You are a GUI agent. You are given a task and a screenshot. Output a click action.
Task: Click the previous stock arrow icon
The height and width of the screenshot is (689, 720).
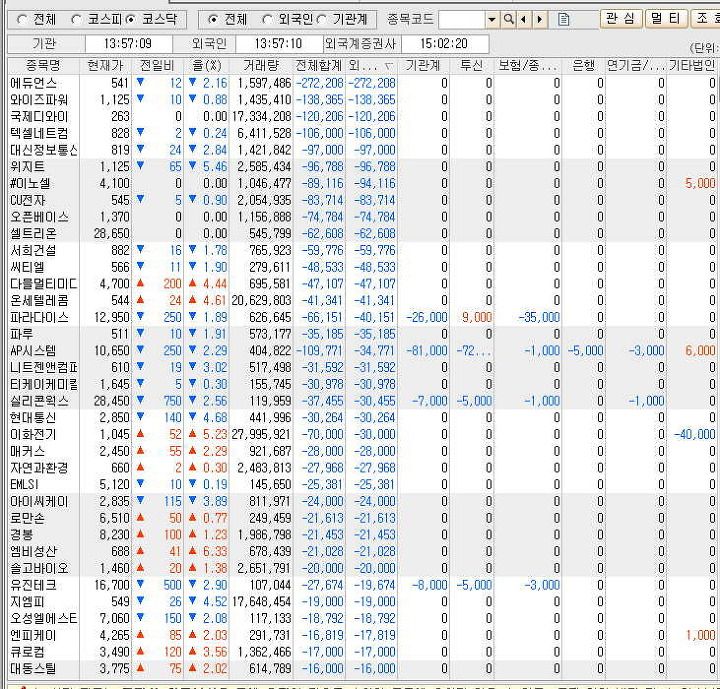[523, 20]
